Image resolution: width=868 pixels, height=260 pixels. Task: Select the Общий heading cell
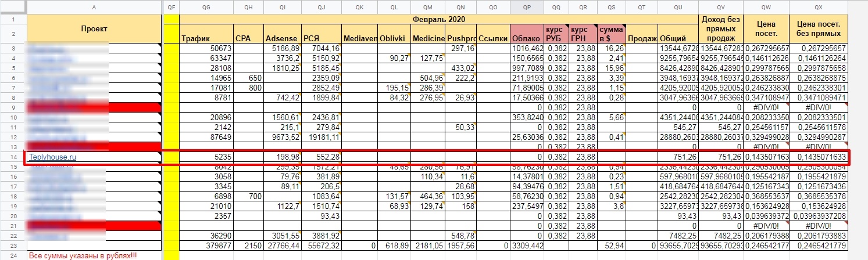678,34
